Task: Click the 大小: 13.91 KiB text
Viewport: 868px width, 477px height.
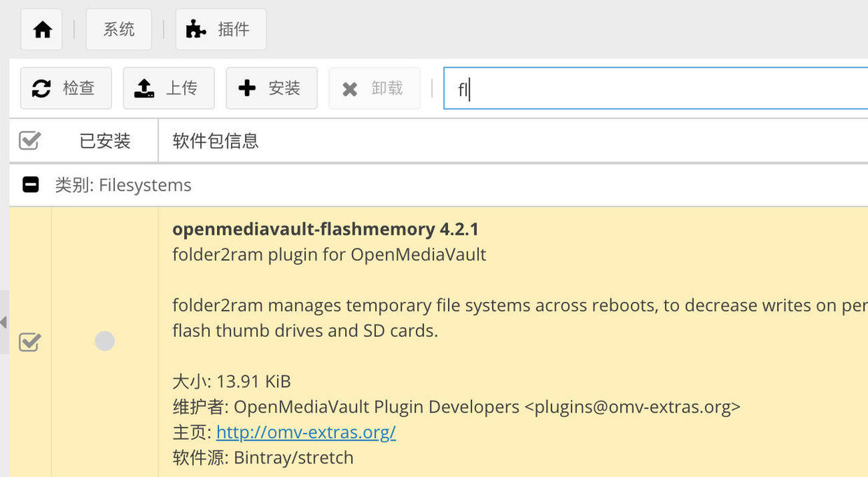Action: 232,381
